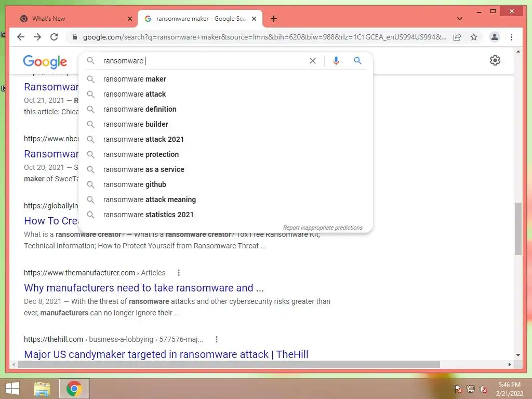
Task: Click the scroll down arrow
Action: [518, 355]
